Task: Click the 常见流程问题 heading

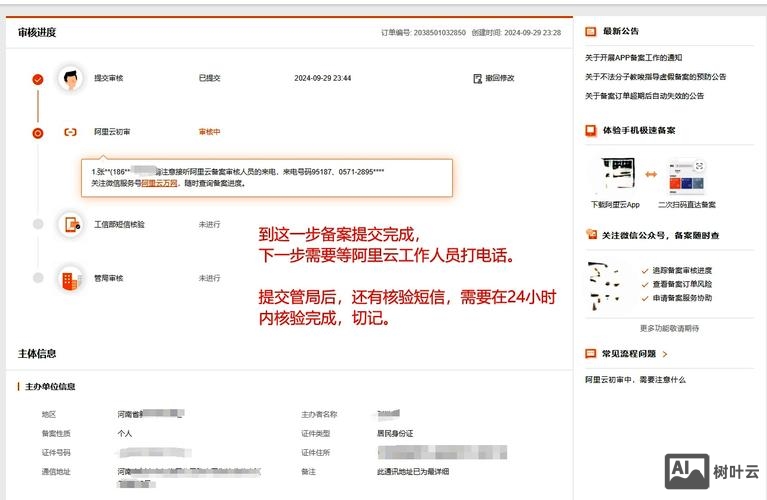Action: coord(629,353)
